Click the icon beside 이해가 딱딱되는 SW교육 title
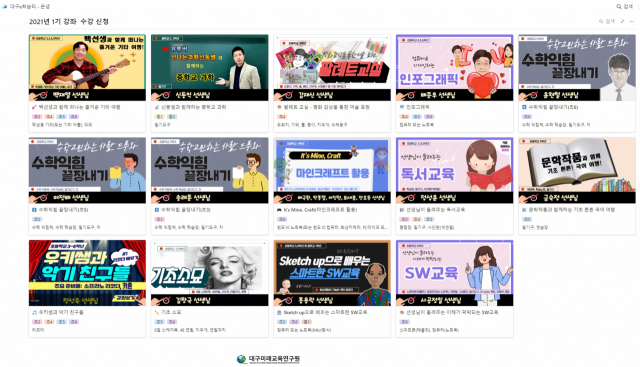640x367 pixels. (x=402, y=312)
